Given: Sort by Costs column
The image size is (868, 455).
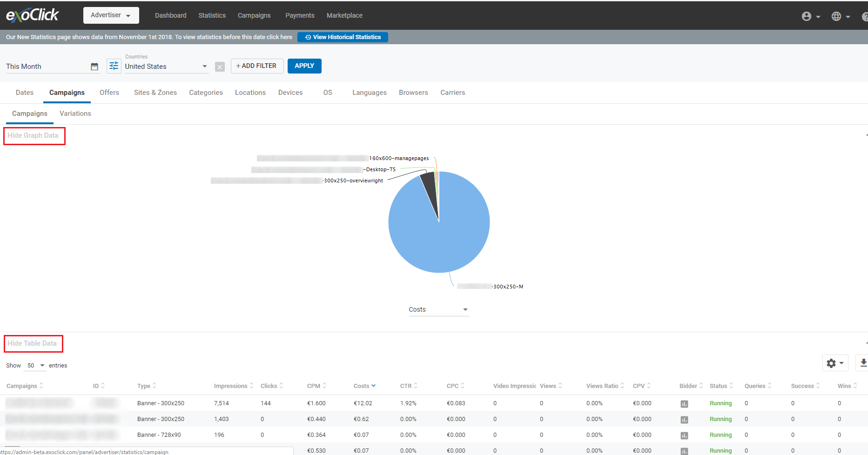Looking at the screenshot, I should tap(364, 386).
